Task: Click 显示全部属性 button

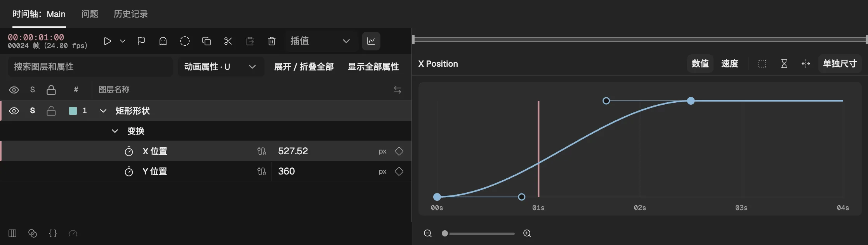Action: click(373, 67)
